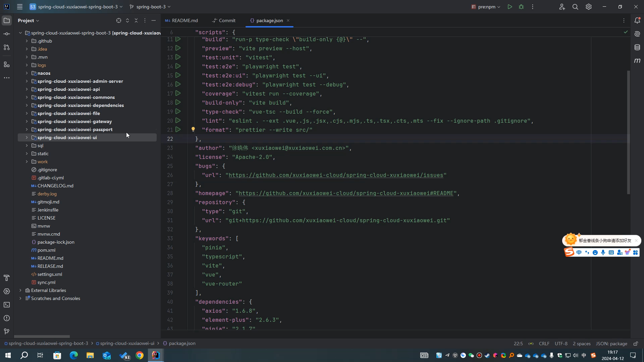Image resolution: width=644 pixels, height=362 pixels.
Task: Open the Pull Requests tool window
Action: 7,47
